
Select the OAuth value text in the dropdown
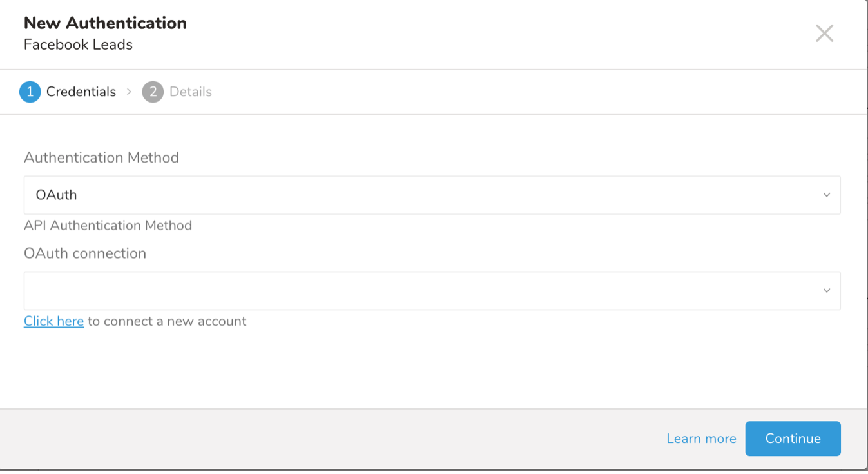tap(57, 195)
